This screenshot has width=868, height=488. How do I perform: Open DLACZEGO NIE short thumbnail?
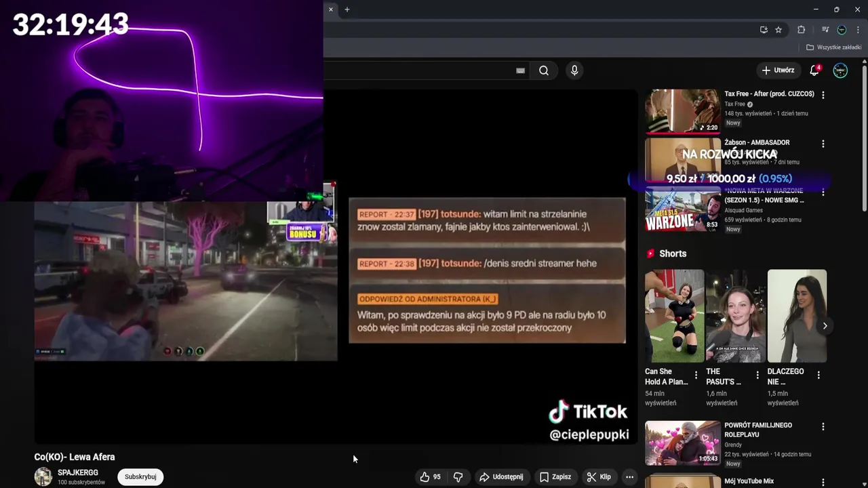pyautogui.click(x=797, y=316)
